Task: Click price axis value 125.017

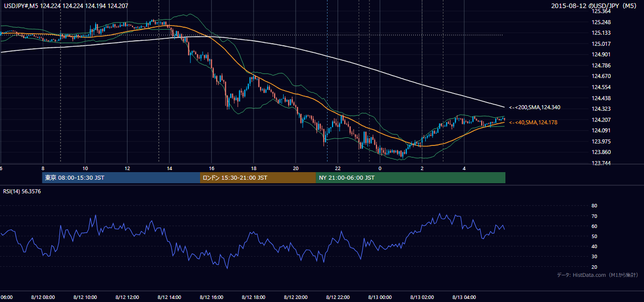Action: coord(601,44)
